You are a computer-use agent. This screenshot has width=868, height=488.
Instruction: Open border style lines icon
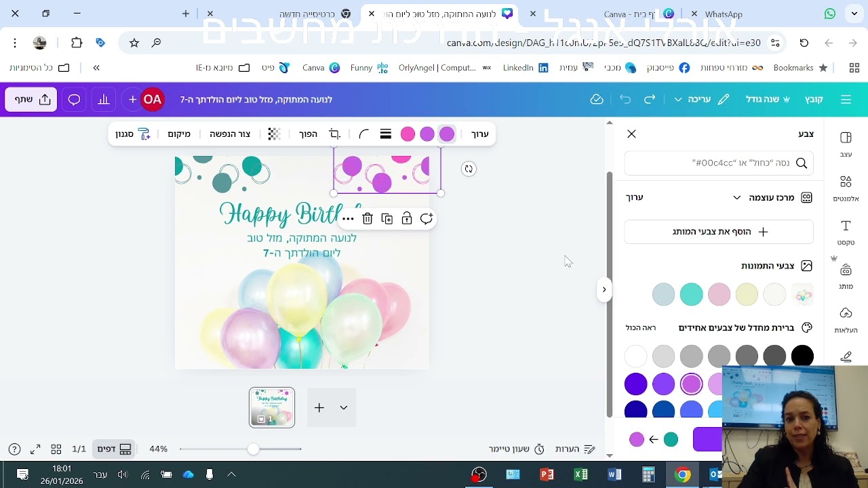386,134
